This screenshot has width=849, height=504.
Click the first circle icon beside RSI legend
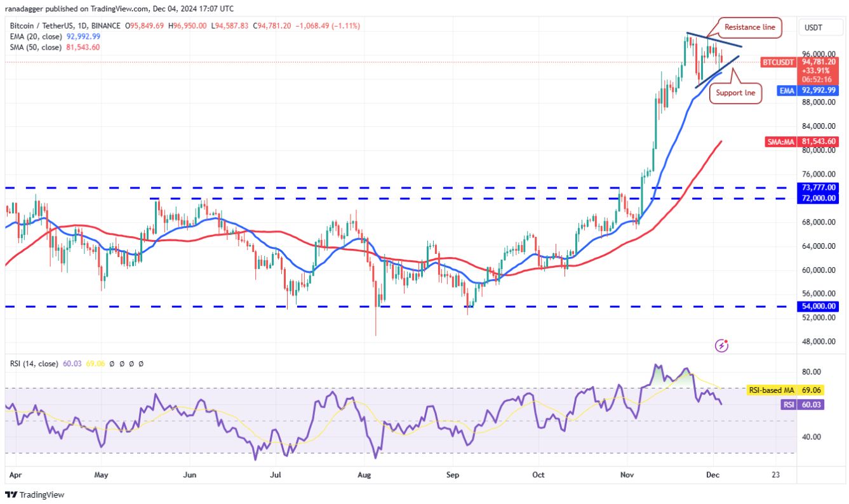(x=112, y=364)
